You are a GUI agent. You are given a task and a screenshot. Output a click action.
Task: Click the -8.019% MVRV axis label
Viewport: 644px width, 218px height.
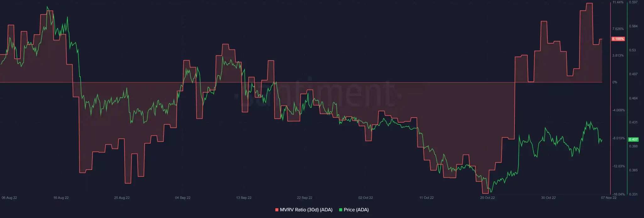click(x=619, y=138)
